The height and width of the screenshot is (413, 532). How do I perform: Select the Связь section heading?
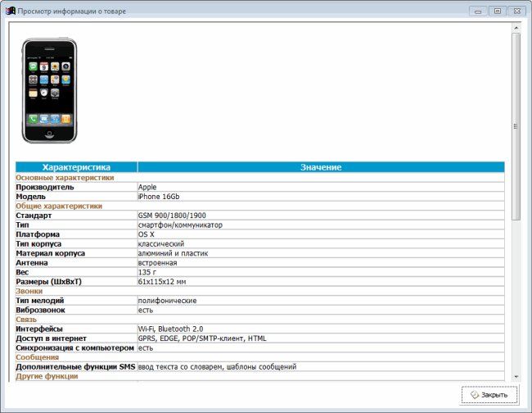pyautogui.click(x=26, y=320)
